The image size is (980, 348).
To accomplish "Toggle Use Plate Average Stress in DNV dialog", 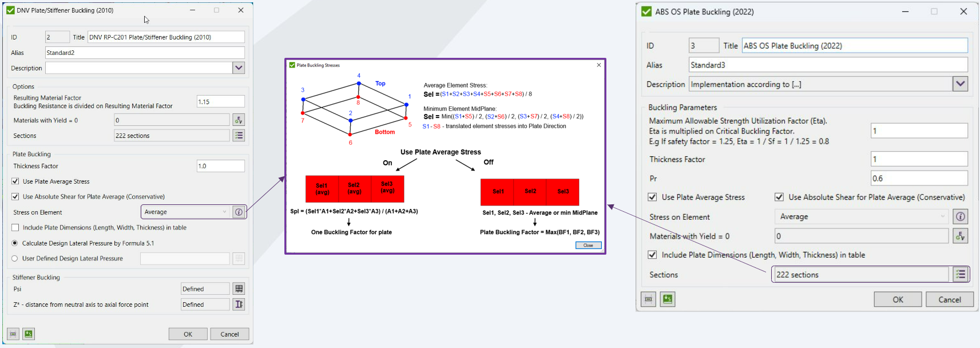I will click(x=15, y=181).
